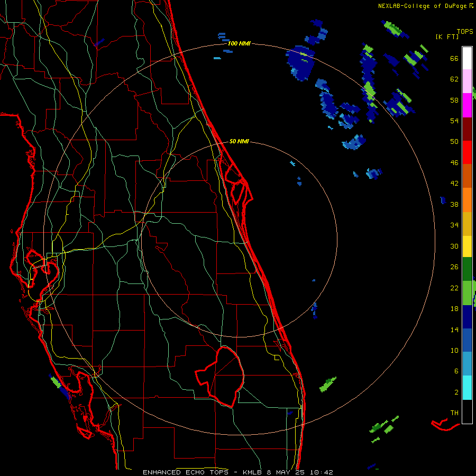The image size is (476, 476).
Task: Click the legend value 38
Action: pos(454,204)
